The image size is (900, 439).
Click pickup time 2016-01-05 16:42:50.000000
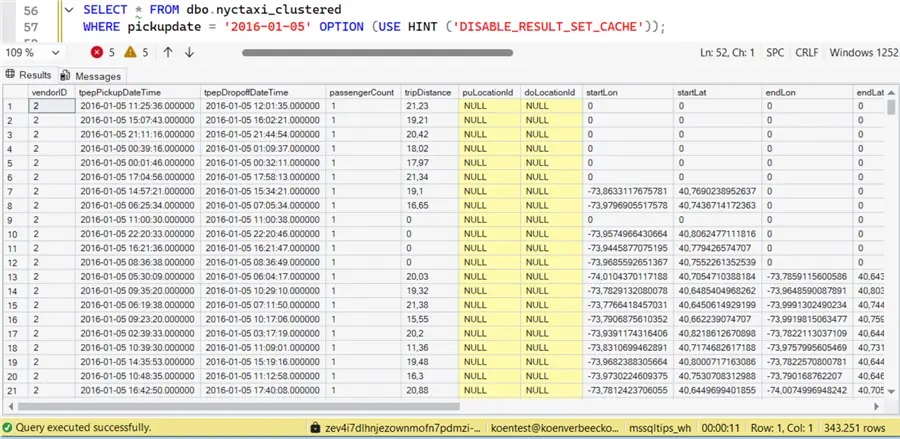click(x=138, y=390)
